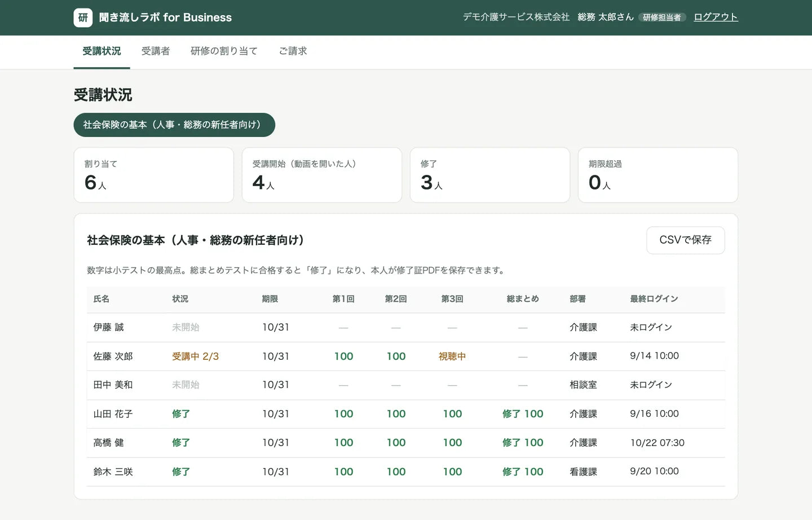Select the 社会保険の基本 course pill button
This screenshot has height=520, width=812.
pyautogui.click(x=174, y=125)
